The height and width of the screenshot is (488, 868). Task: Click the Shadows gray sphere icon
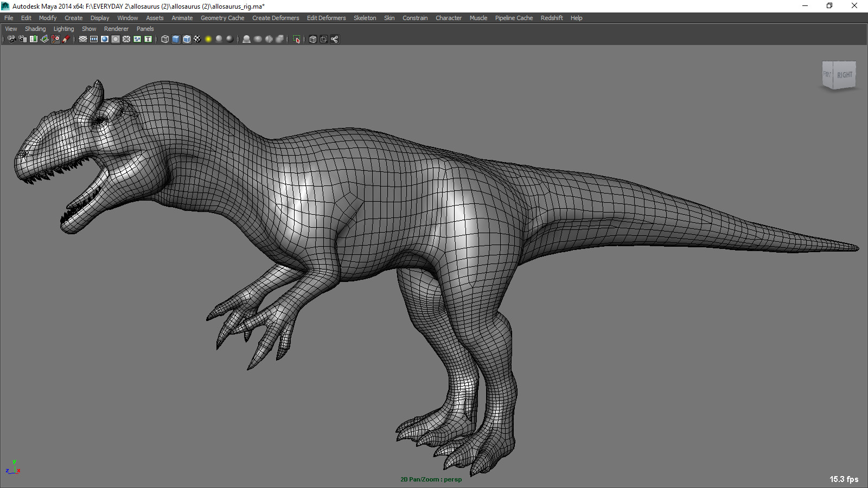coord(219,39)
